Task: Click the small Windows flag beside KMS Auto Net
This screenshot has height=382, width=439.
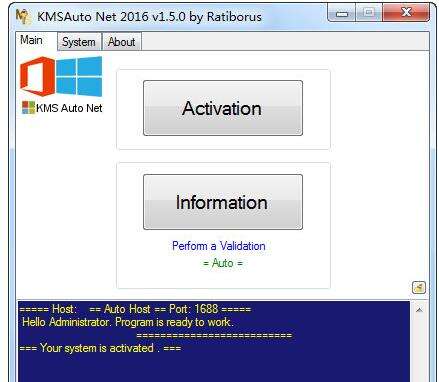Action: click(x=28, y=108)
